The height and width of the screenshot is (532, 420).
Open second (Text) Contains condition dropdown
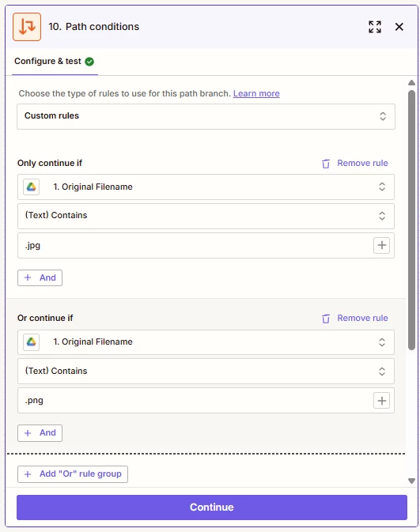click(206, 372)
